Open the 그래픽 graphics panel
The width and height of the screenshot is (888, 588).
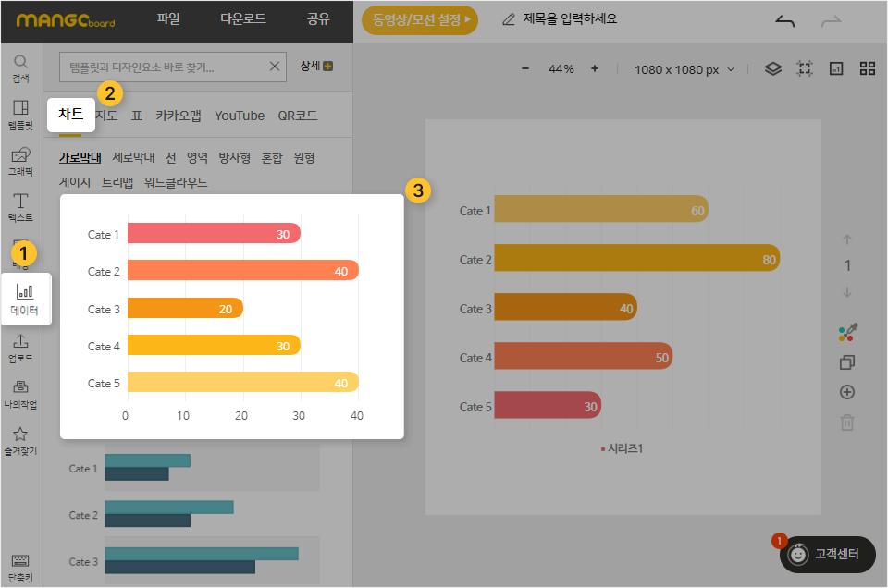pos(20,160)
